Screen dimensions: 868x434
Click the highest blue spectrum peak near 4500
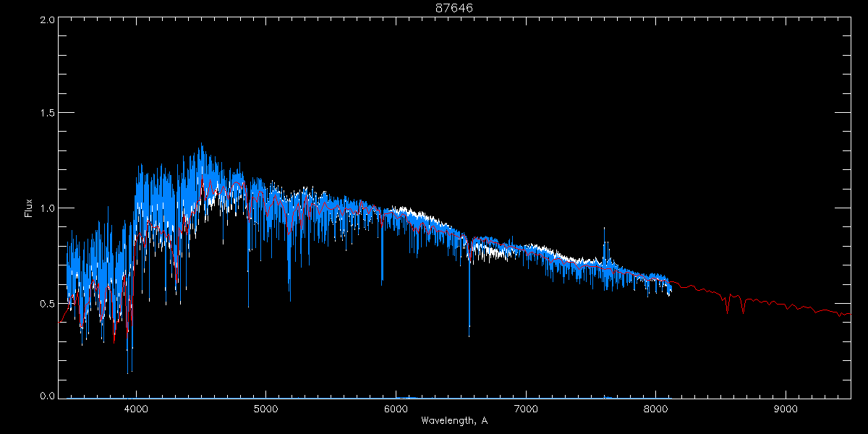(201, 145)
